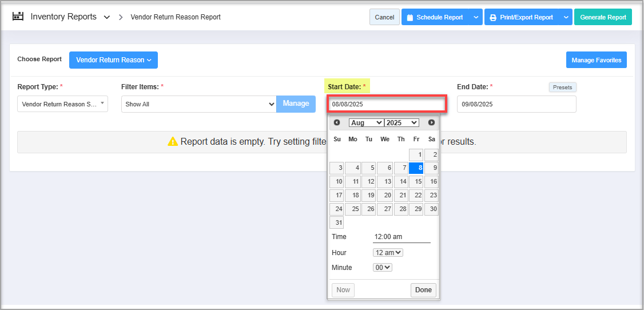644x310 pixels.
Task: Open the Manage Favorites panel
Action: [597, 60]
